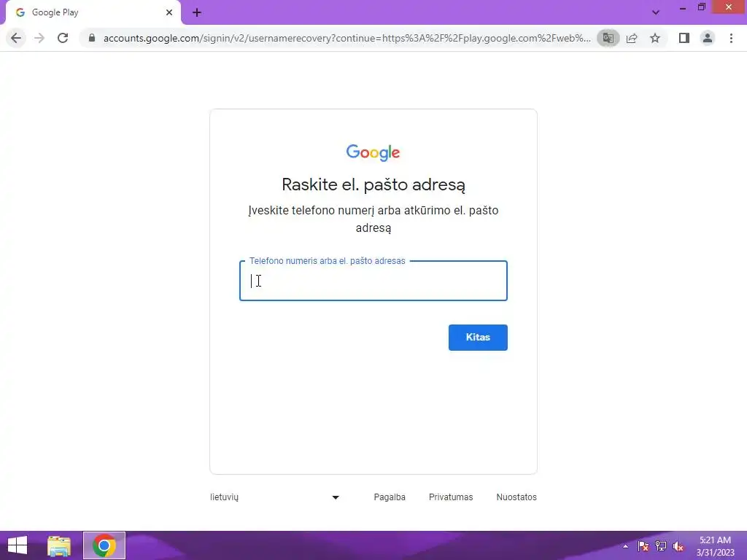
Task: Show hidden system tray icons
Action: [x=625, y=545]
